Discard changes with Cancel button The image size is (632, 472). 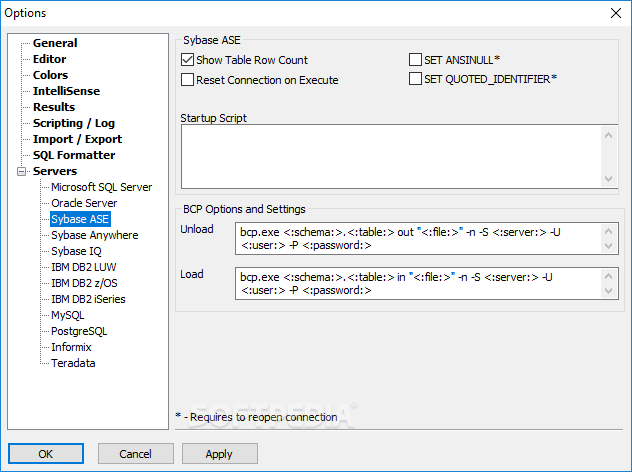point(135,454)
